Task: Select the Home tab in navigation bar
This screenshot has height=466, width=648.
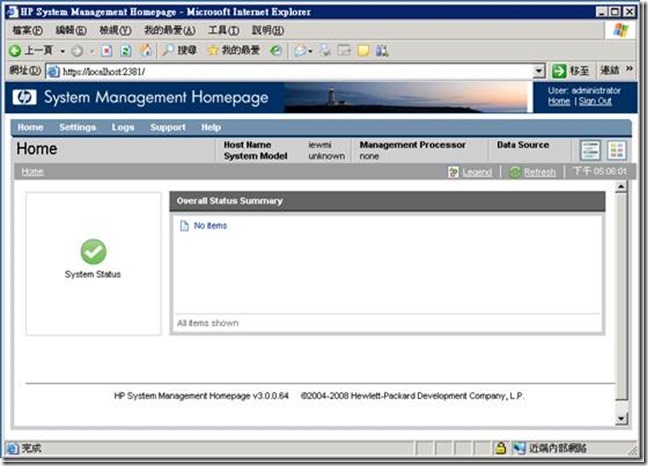Action: click(x=30, y=127)
